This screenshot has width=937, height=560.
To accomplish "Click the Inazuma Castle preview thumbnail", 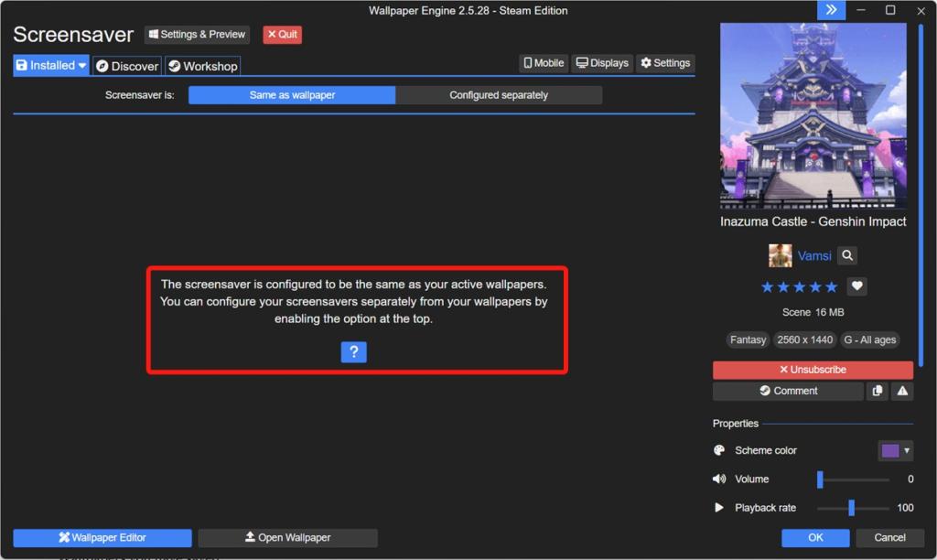I will (x=813, y=117).
